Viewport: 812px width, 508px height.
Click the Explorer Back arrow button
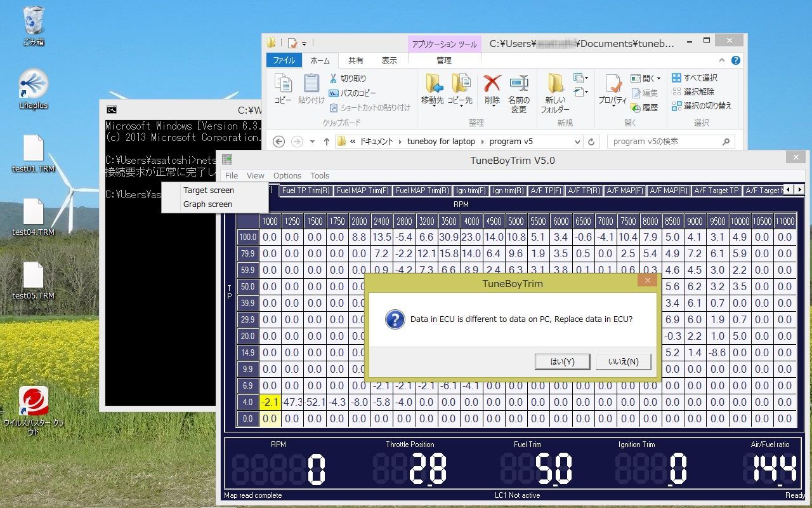point(278,142)
